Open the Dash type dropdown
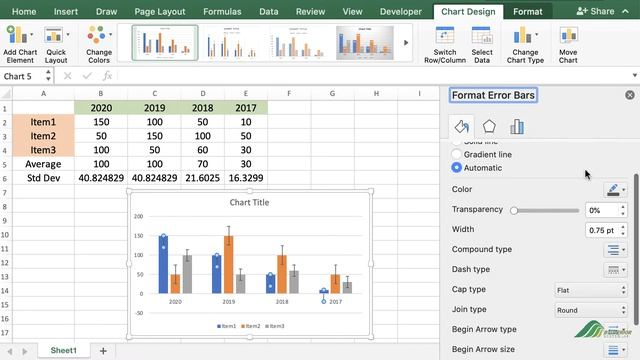The height and width of the screenshot is (360, 640). [616, 269]
